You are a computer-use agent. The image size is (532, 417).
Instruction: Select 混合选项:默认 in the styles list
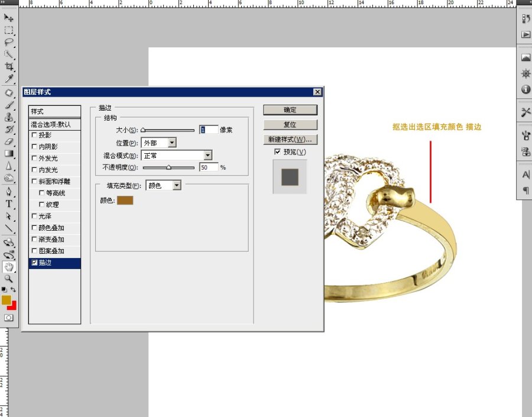click(54, 124)
